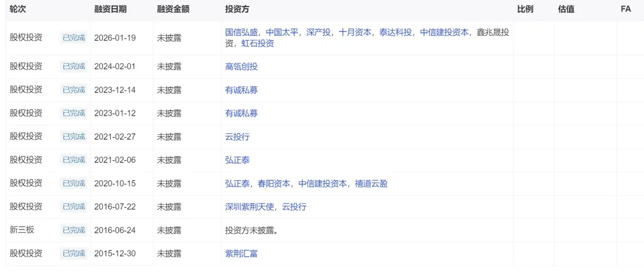The image size is (644, 272).
Task: Click 已完成 badge in the 新三板 row
Action: point(74,230)
